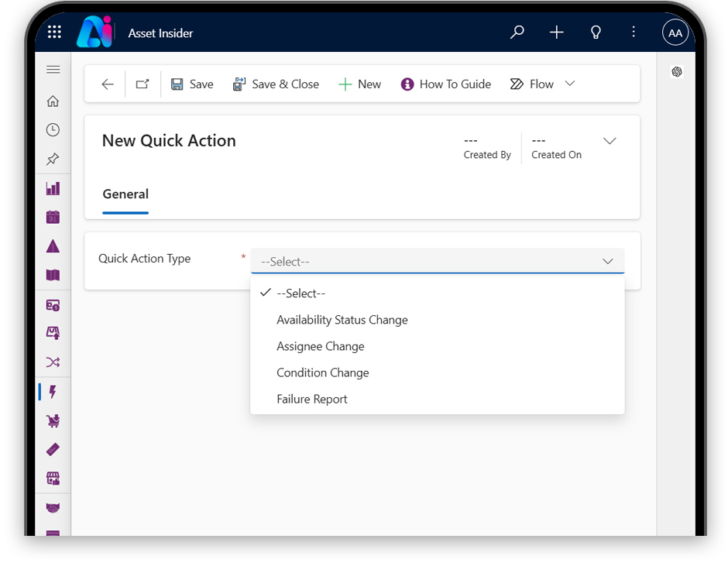Select Failure Report from the dropdown list
The image size is (728, 573).
click(x=312, y=399)
